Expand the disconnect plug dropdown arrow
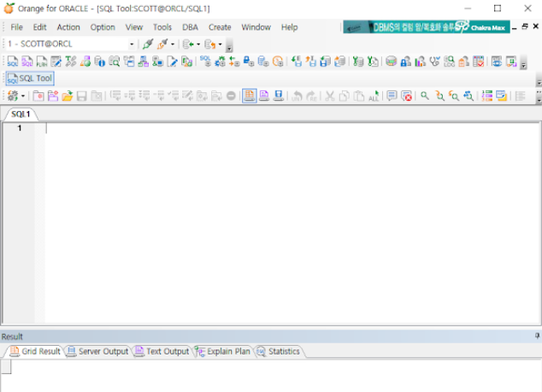 tap(173, 44)
